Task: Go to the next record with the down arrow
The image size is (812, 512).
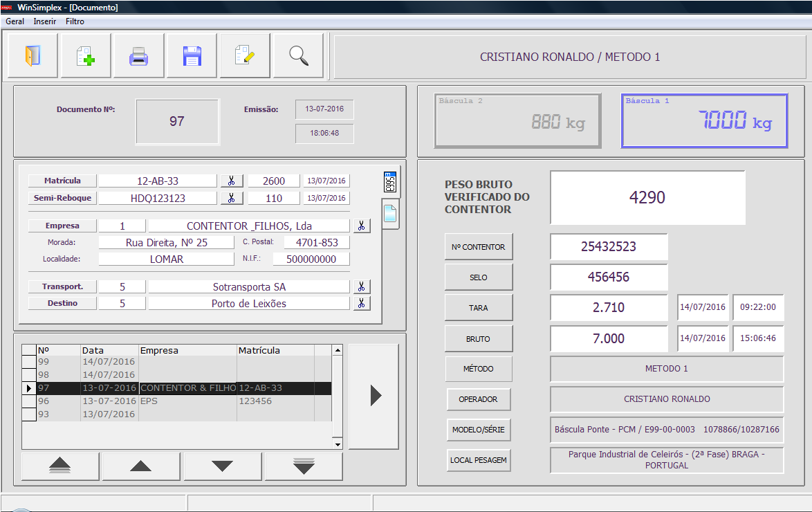Action: tap(223, 466)
